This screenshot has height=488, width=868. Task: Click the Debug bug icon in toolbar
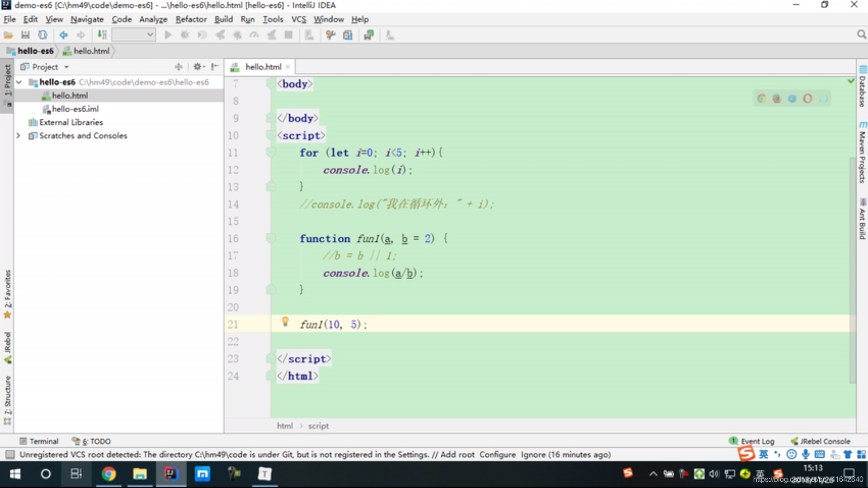click(185, 35)
